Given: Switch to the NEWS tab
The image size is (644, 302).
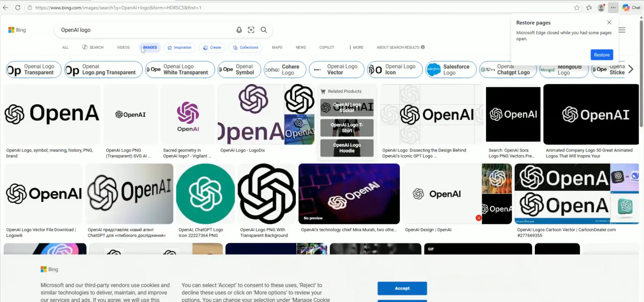Looking at the screenshot, I should [300, 47].
